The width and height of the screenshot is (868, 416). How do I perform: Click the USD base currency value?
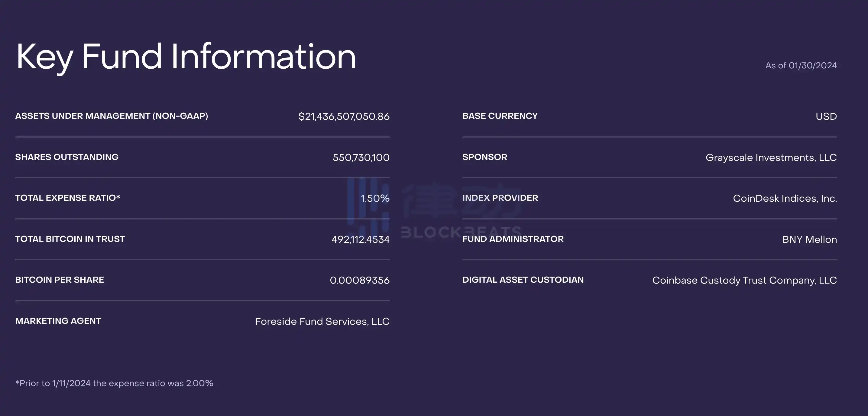pyautogui.click(x=826, y=116)
